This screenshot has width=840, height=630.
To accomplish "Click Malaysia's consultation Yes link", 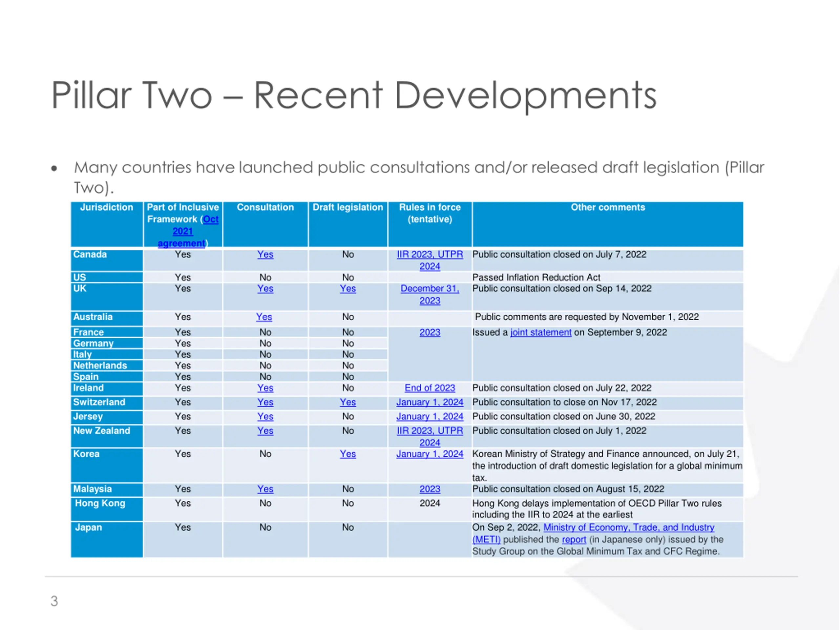I will (x=265, y=489).
